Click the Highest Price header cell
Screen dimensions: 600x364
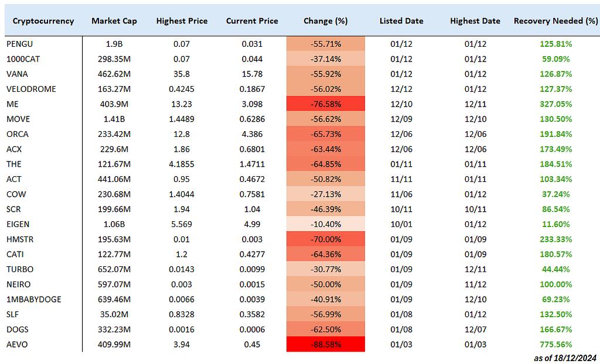tap(182, 21)
